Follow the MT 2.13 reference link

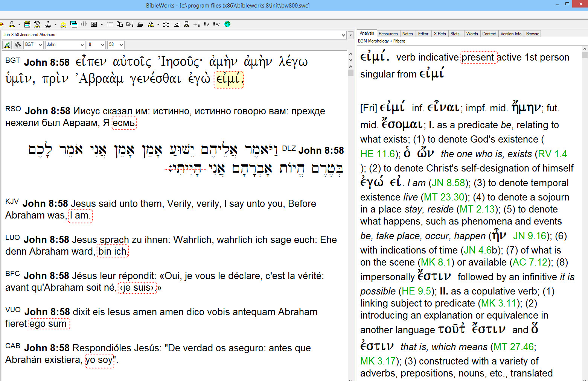[x=477, y=209]
